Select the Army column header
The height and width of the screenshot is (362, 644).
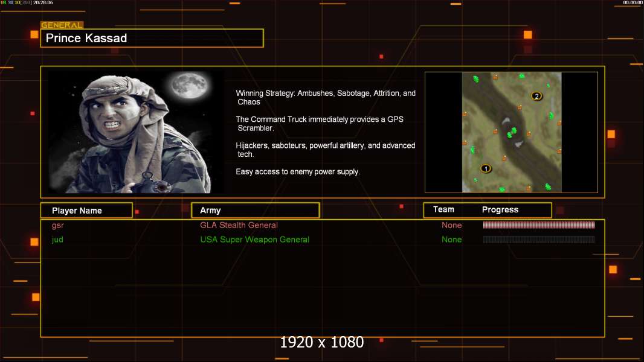pos(255,211)
